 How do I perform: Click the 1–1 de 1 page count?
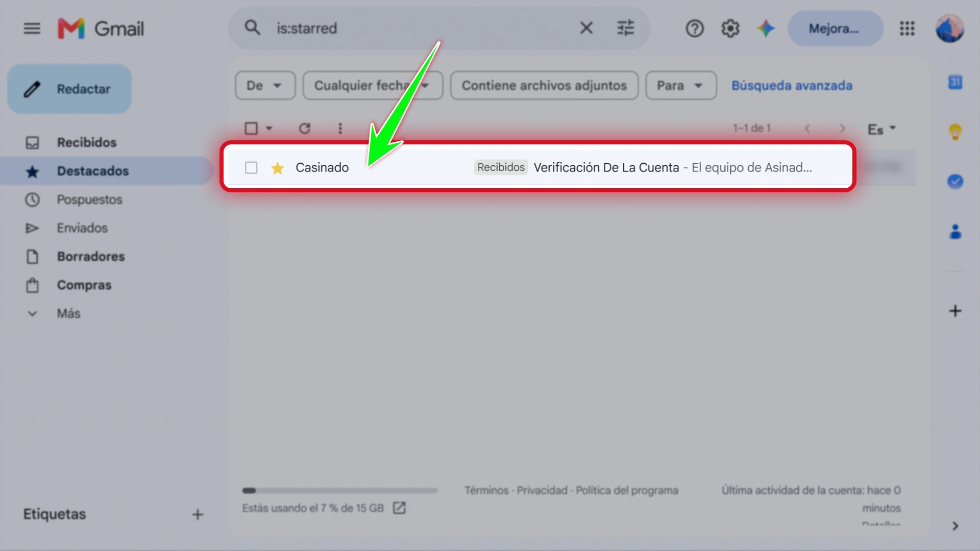tap(751, 128)
